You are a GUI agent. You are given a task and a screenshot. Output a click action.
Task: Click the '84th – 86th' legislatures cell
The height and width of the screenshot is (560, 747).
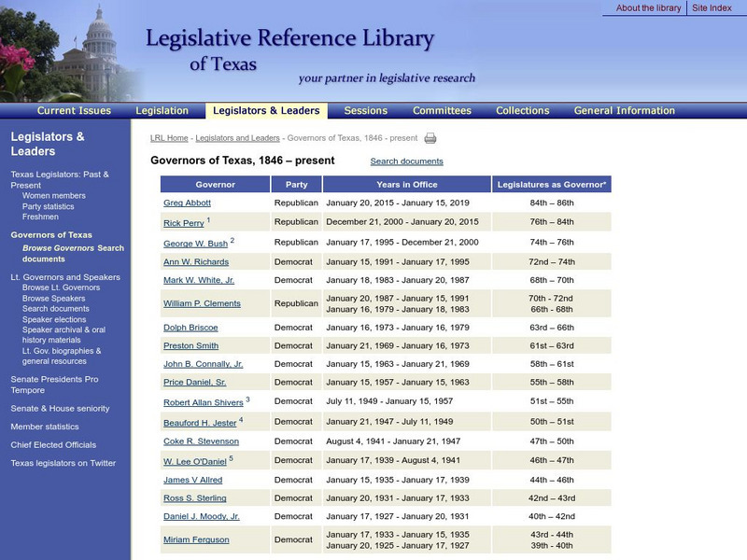[x=552, y=203]
